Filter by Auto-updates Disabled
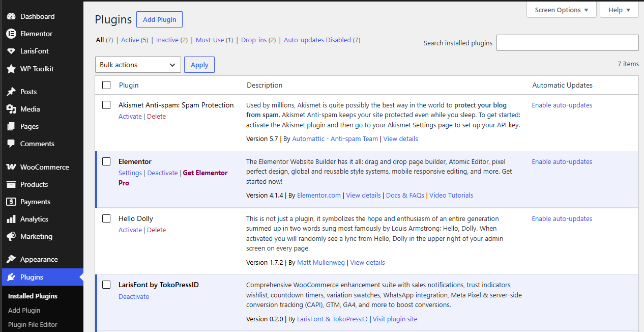The width and height of the screenshot is (644, 332). pos(317,40)
